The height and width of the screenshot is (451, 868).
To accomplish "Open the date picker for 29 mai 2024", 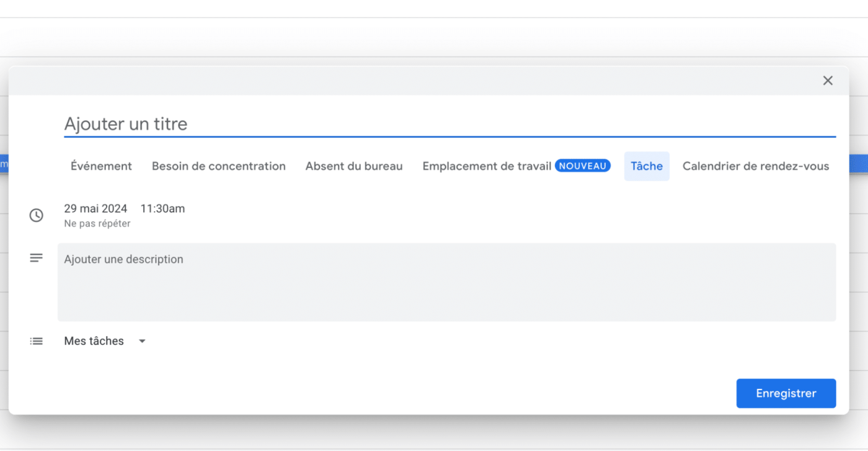I will [95, 208].
